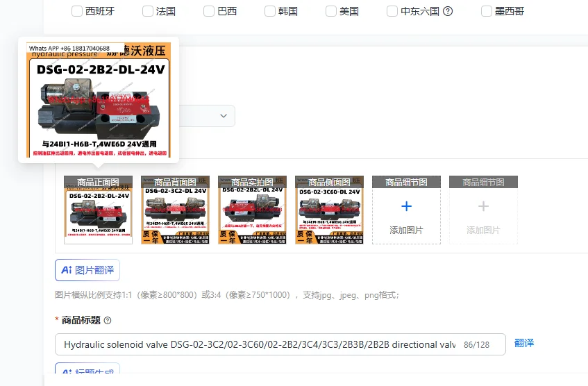Check the 法国 country checkbox

[x=148, y=11]
